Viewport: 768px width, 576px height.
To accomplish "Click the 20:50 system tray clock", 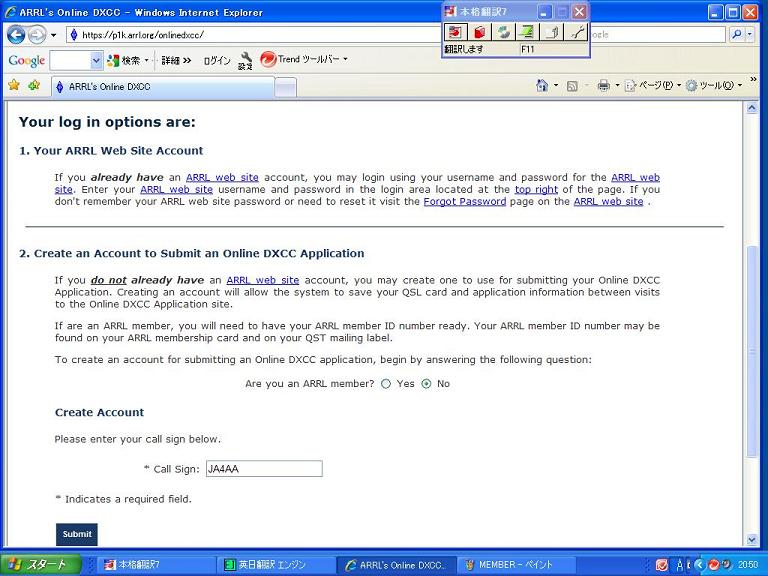I will (748, 565).
